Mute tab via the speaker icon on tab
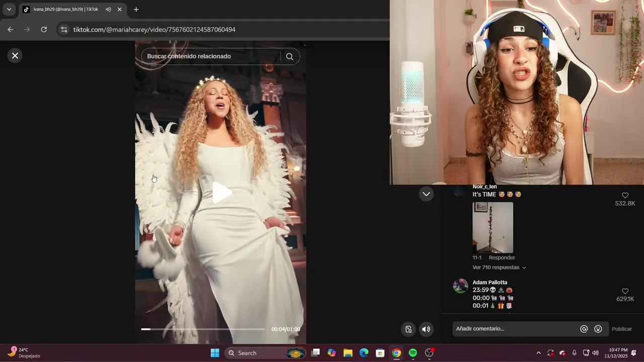 pyautogui.click(x=108, y=10)
